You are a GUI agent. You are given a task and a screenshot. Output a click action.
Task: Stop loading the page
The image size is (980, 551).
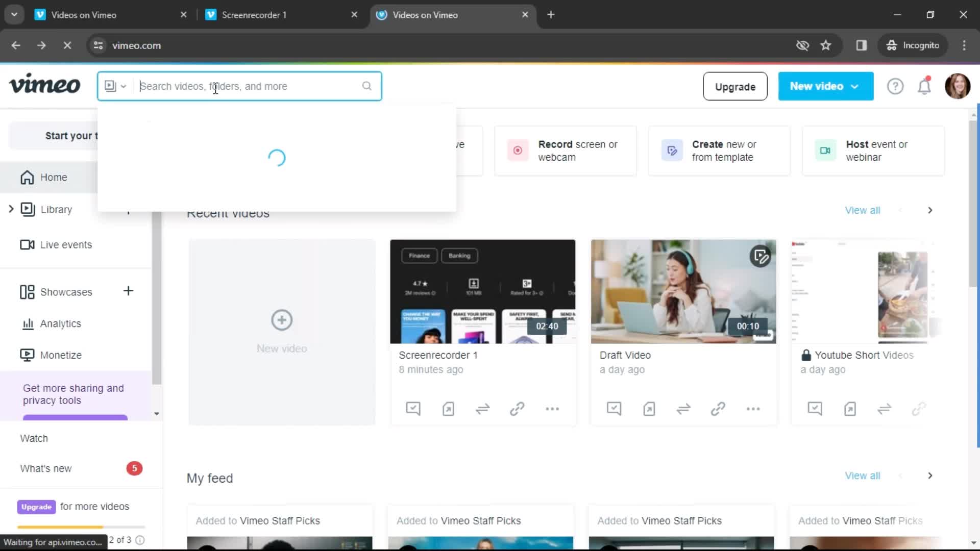(x=67, y=45)
